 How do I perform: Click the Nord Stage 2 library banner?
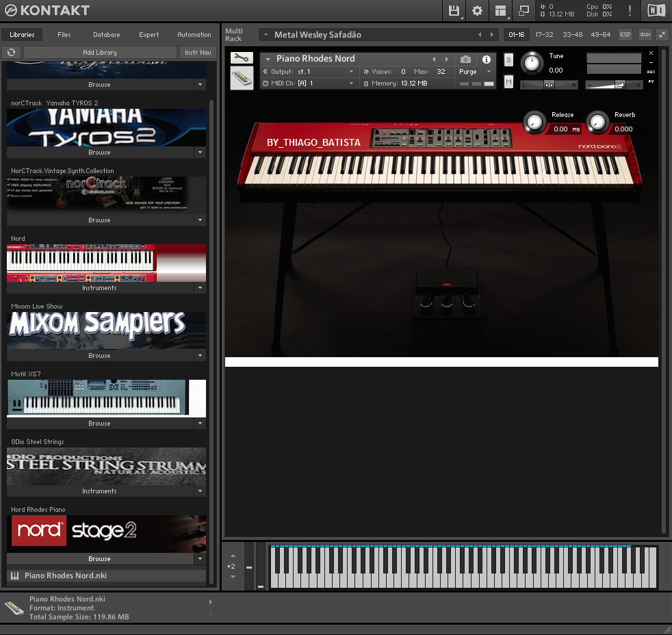click(106, 534)
